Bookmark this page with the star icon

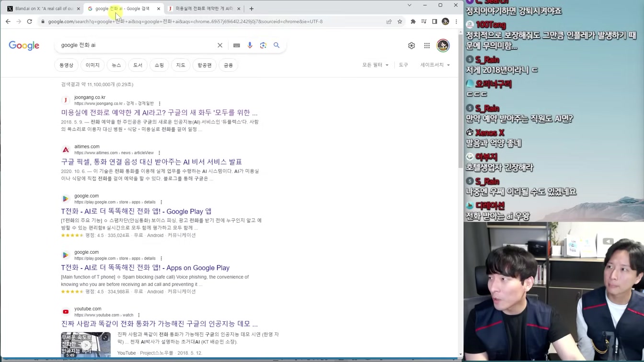coord(400,22)
